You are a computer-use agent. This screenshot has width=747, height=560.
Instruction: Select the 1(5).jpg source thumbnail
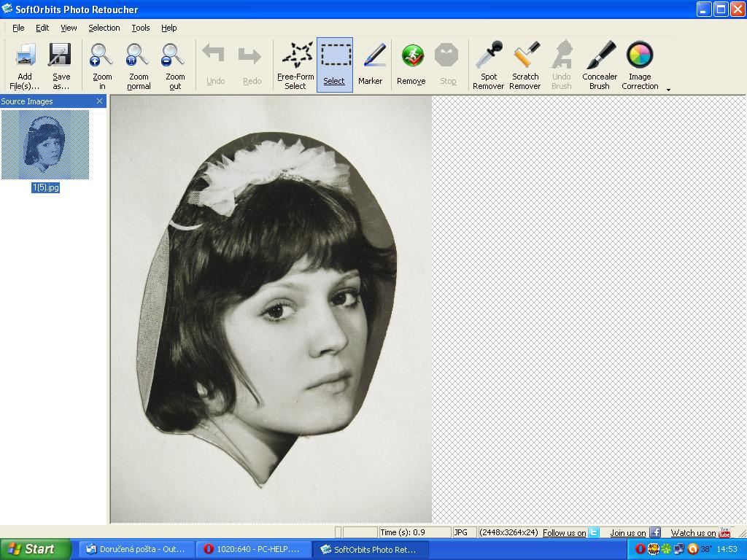tap(45, 145)
